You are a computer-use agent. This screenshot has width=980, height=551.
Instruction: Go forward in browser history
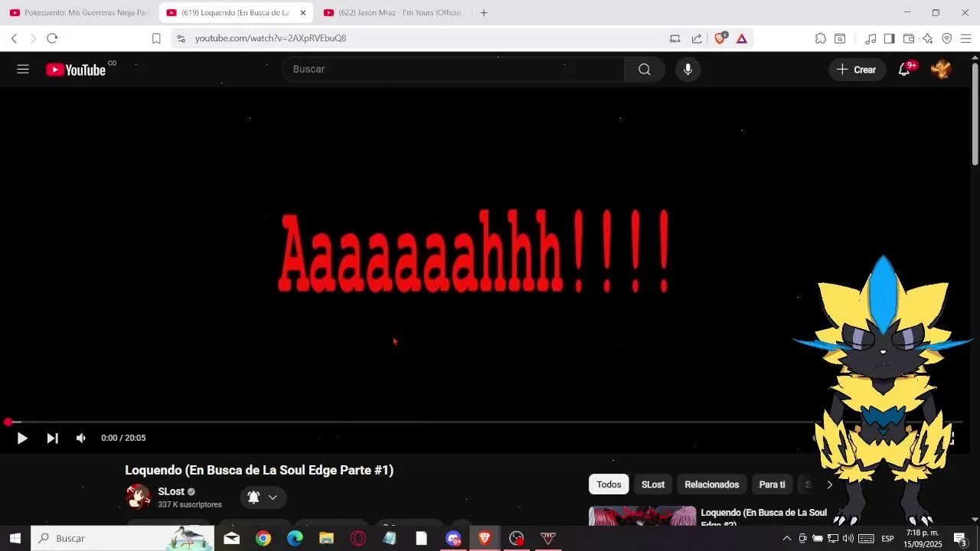point(33,38)
